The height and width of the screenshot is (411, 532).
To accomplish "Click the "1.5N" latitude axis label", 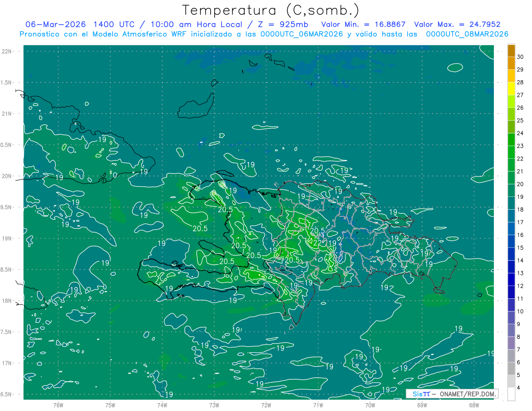I will pyautogui.click(x=7, y=82).
